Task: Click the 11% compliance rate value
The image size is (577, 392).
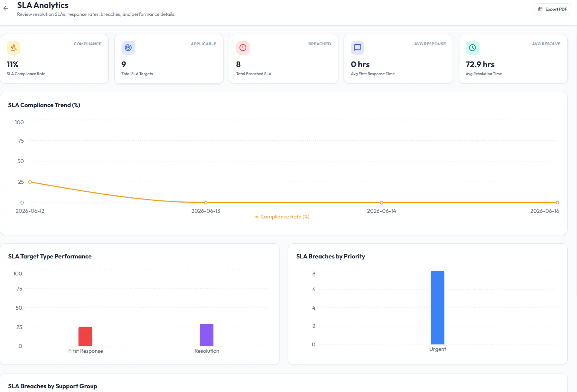Action: (x=12, y=65)
